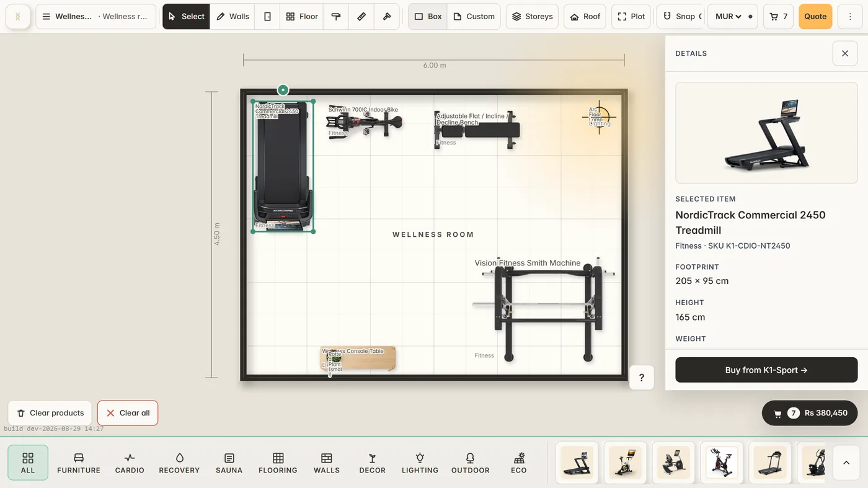Switch to Custom shape mode
Viewport: 868px width, 488px height.
(x=474, y=17)
